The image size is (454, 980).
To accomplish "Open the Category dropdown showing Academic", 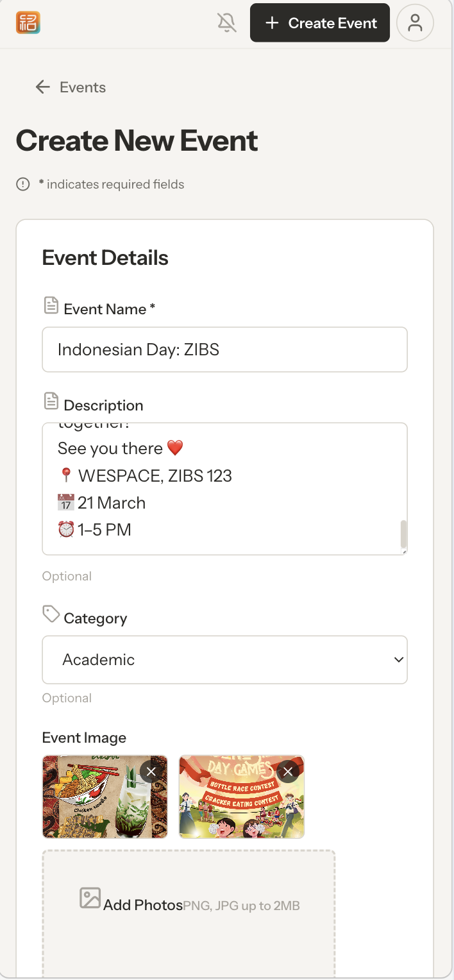I will [x=224, y=659].
